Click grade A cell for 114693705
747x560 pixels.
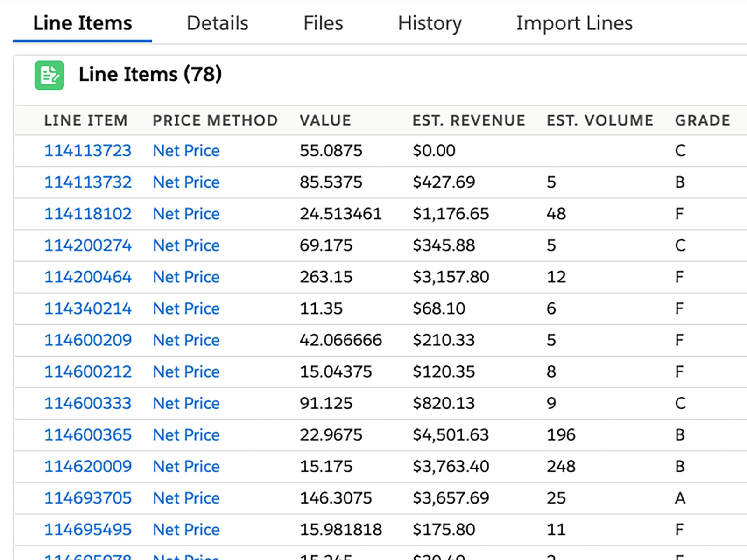680,498
